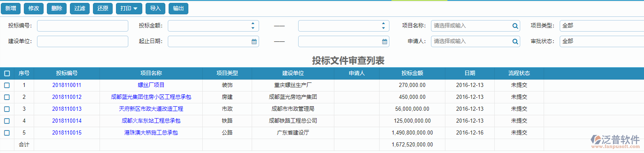Open the 项目类型 dropdown

[x=602, y=26]
